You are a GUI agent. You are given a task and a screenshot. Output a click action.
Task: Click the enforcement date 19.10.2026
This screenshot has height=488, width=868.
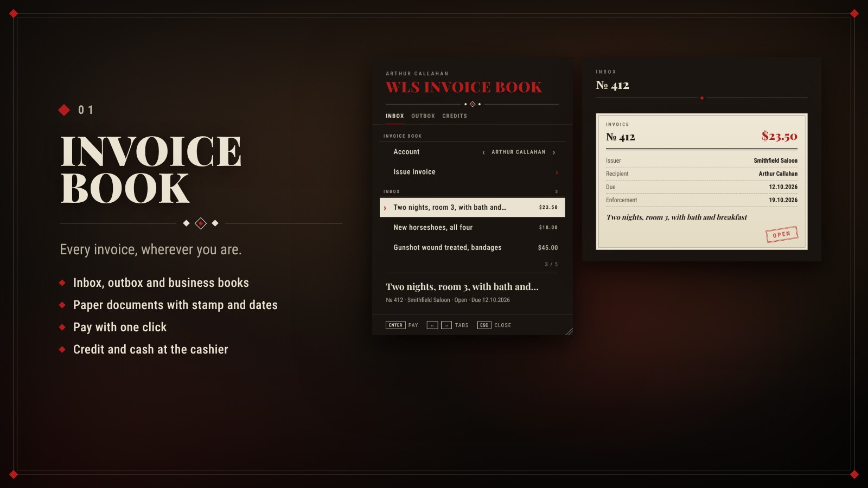[x=783, y=200]
